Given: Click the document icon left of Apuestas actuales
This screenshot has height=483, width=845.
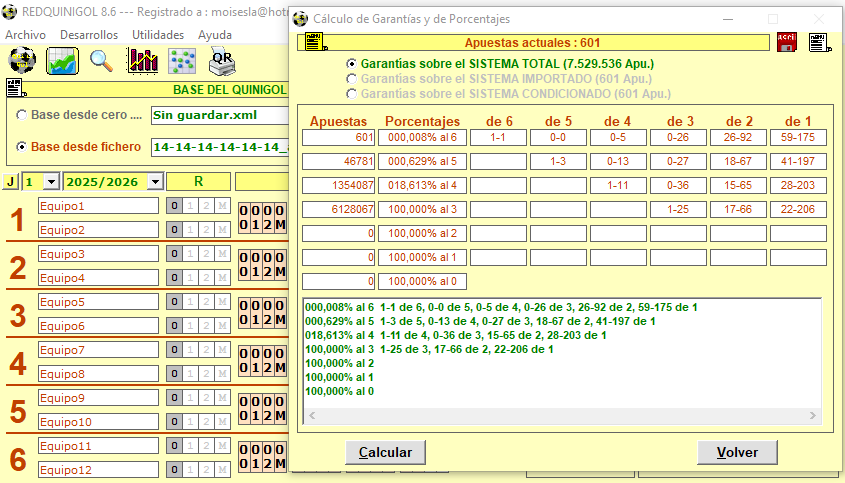Looking at the screenshot, I should click(316, 42).
